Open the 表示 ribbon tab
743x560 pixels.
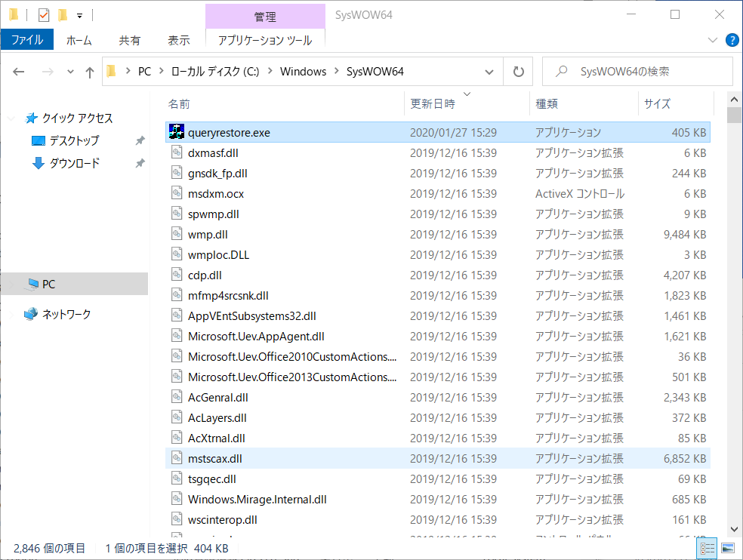tap(179, 40)
